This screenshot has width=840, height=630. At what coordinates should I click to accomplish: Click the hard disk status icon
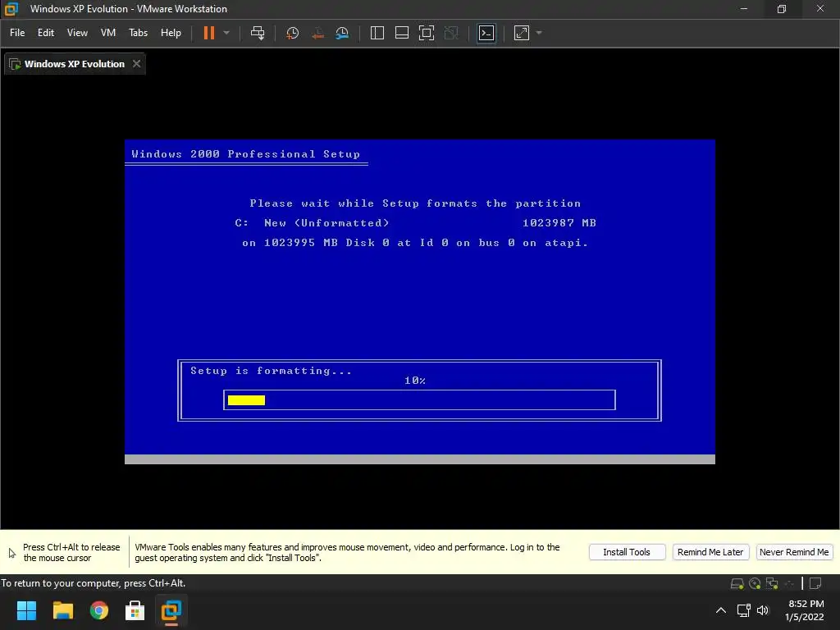pyautogui.click(x=737, y=583)
